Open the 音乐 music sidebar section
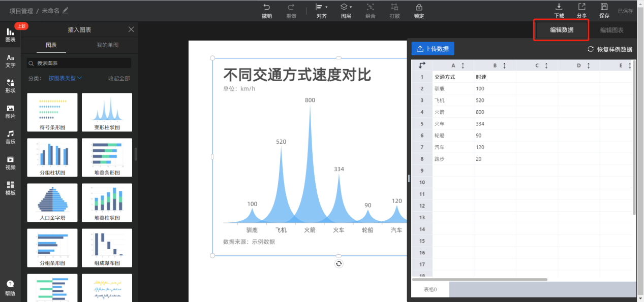Screen dimensions: 644x302 [x=10, y=137]
